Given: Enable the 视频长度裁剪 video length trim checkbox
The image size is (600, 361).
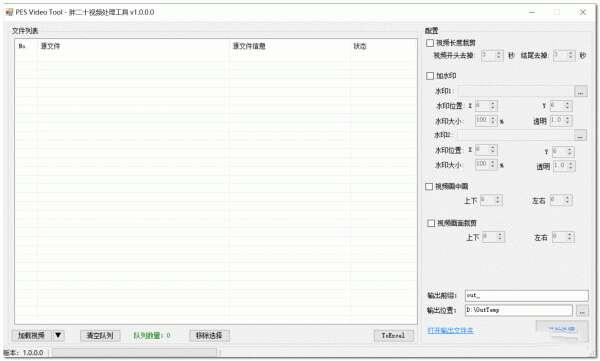Looking at the screenshot, I should coord(430,43).
